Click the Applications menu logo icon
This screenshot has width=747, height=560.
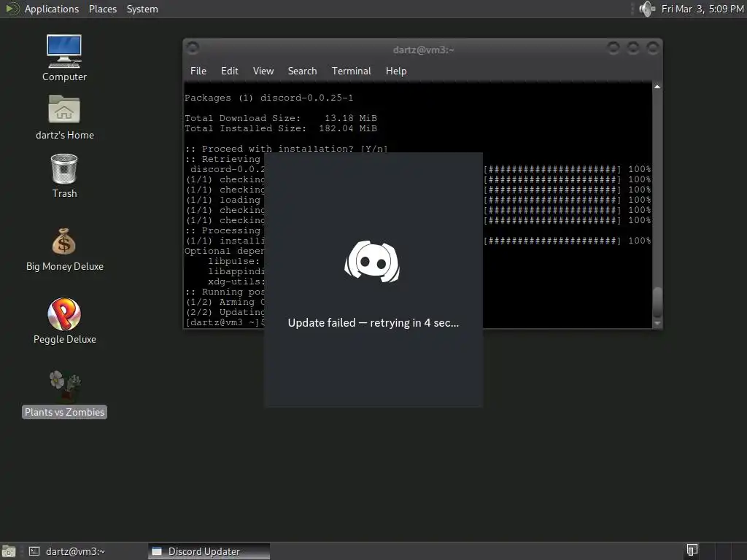(x=12, y=9)
